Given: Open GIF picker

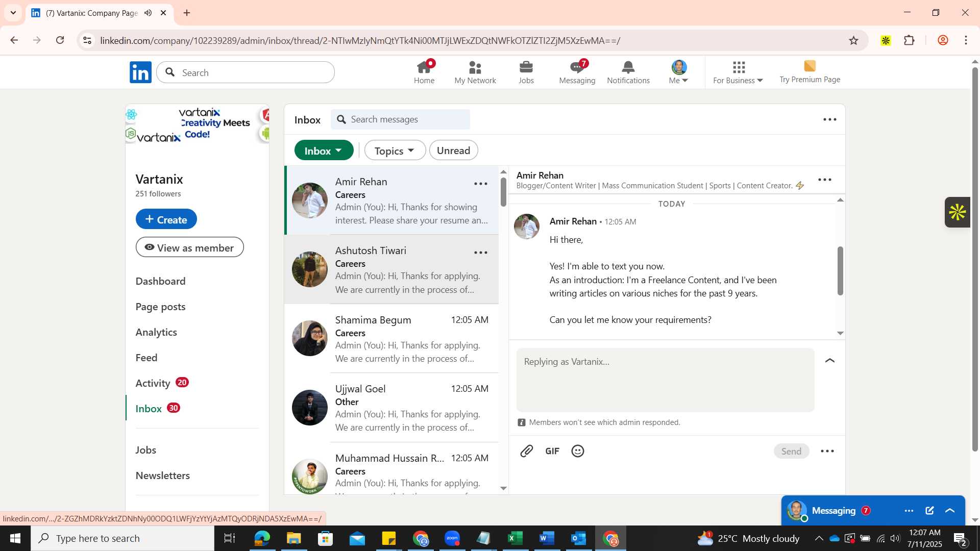Looking at the screenshot, I should tap(552, 451).
